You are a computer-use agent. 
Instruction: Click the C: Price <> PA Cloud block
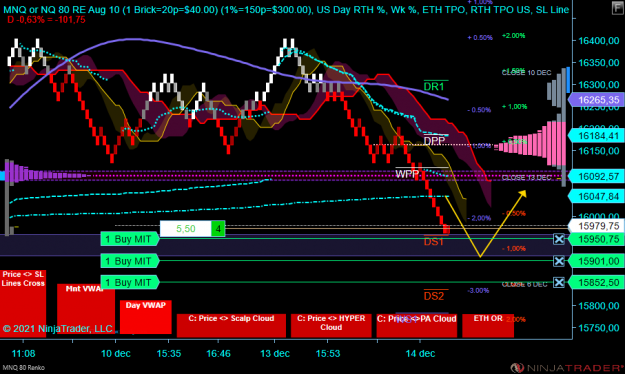(417, 325)
